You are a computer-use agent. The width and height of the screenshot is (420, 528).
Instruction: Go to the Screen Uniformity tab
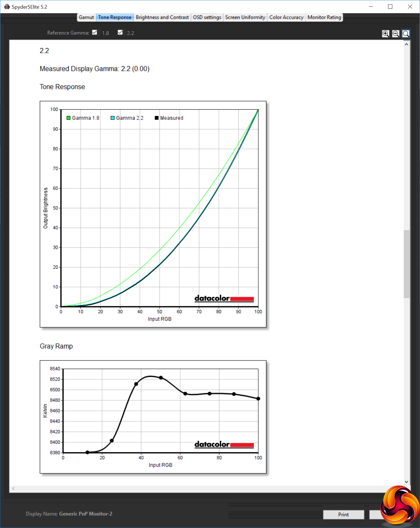click(245, 17)
